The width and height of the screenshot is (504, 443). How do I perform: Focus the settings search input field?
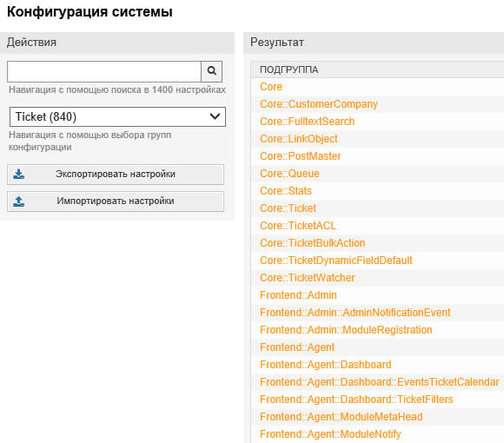(x=104, y=71)
